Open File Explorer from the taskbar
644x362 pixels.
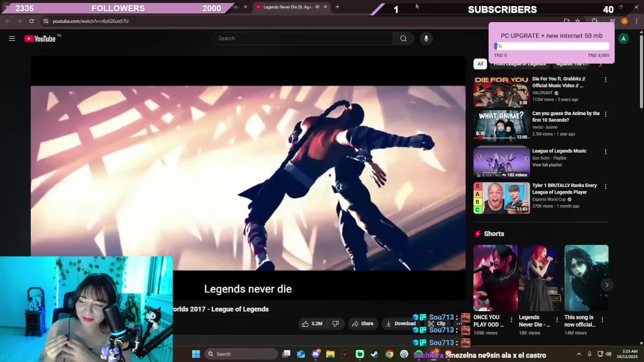[x=330, y=354]
